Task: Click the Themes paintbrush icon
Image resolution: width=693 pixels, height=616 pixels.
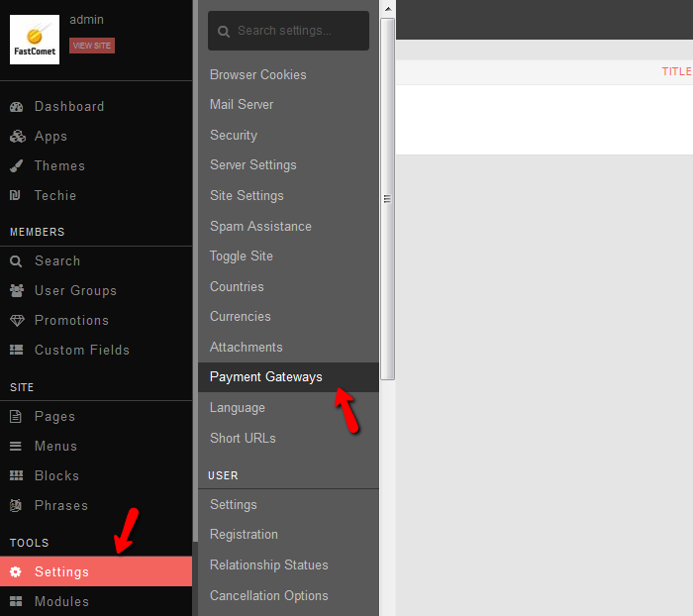Action: coord(17,165)
